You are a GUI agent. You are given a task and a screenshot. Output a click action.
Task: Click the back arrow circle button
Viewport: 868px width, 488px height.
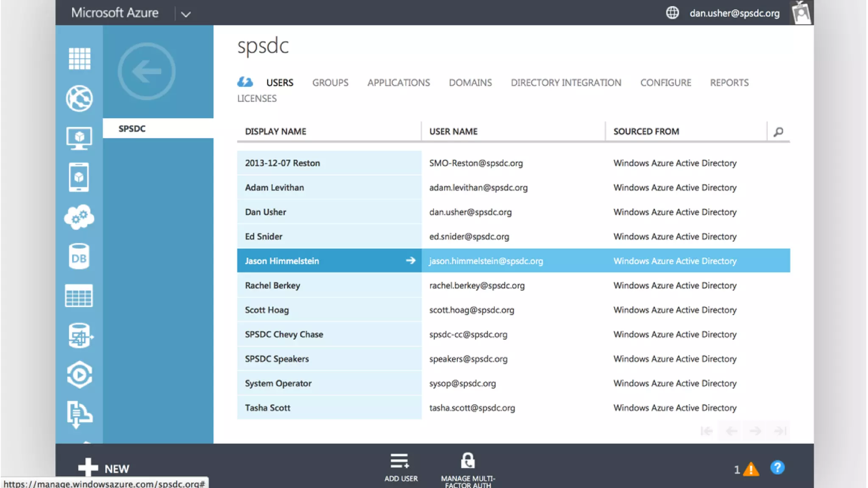pos(147,71)
